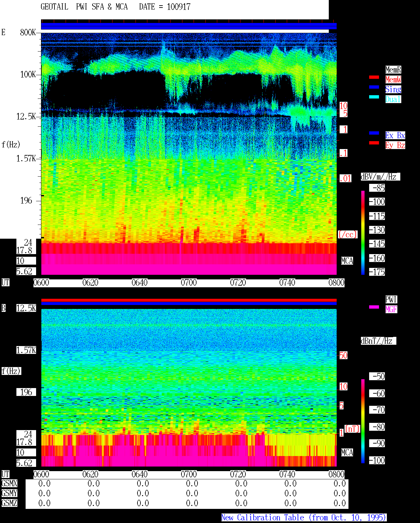The height and width of the screenshot is (523, 420).
Task: Click the E panel label
Action: click(x=4, y=32)
